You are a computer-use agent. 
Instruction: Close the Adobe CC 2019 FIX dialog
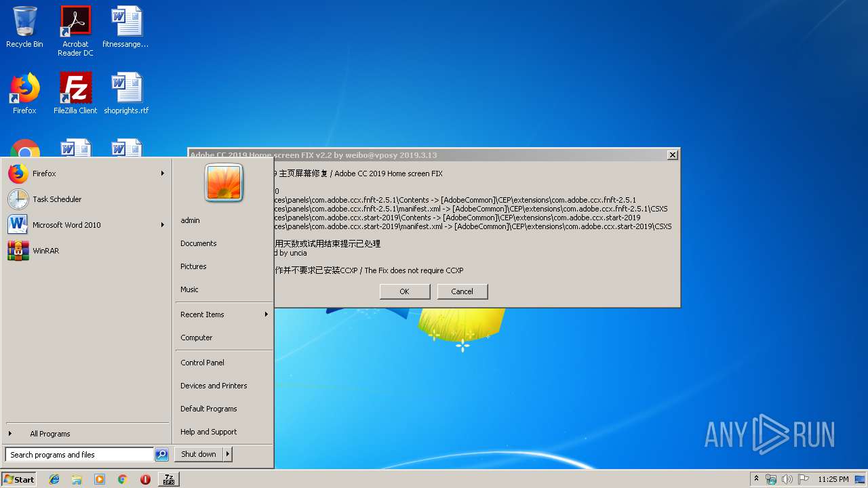(672, 155)
